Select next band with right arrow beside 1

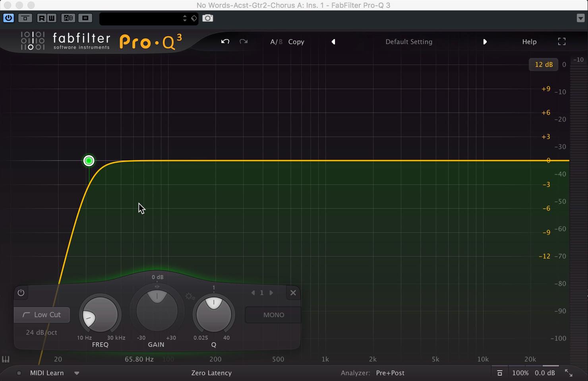[x=271, y=293]
